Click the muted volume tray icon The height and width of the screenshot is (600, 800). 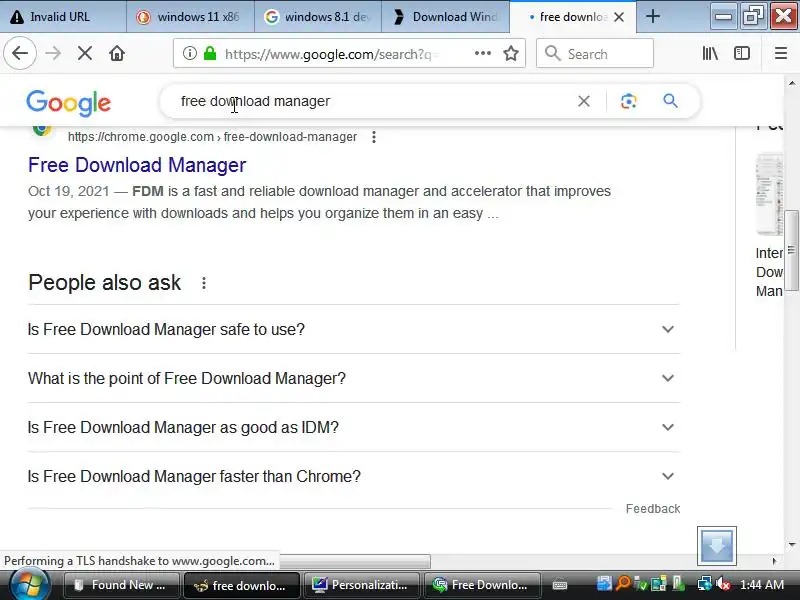[x=722, y=584]
